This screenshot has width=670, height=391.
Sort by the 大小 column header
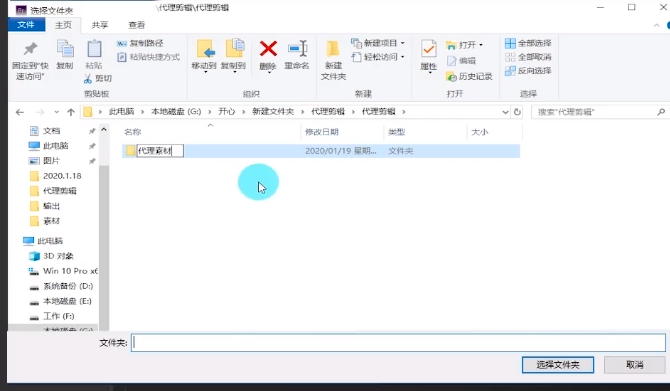tap(479, 132)
